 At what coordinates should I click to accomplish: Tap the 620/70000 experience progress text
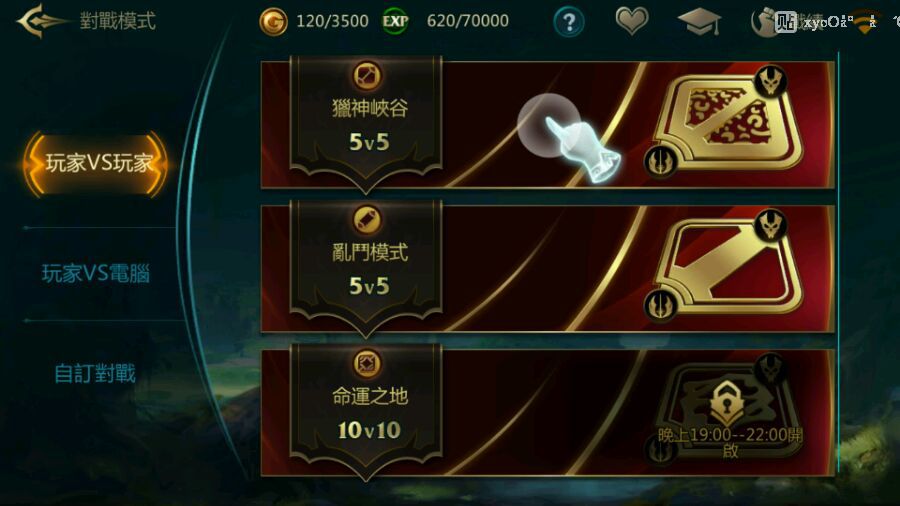tap(468, 21)
